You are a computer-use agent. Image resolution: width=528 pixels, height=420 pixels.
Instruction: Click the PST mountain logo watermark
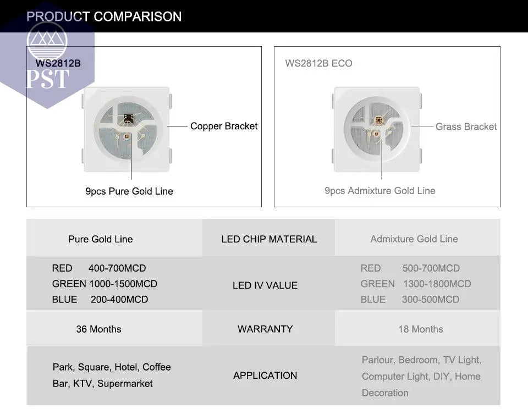[47, 42]
